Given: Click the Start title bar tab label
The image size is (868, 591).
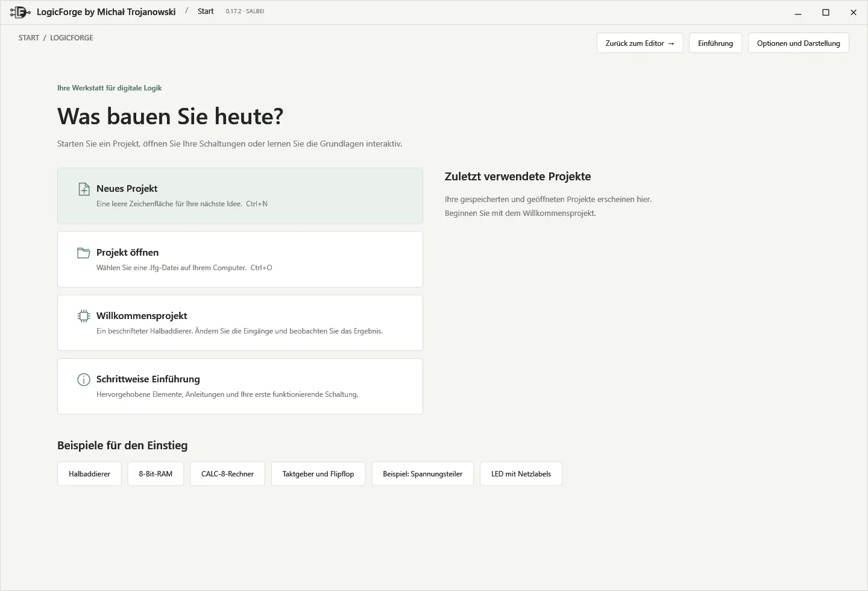Looking at the screenshot, I should pyautogui.click(x=206, y=11).
